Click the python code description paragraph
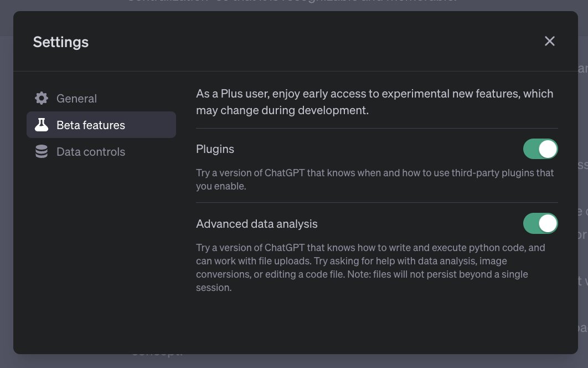Viewport: 588px width, 368px height. point(370,267)
